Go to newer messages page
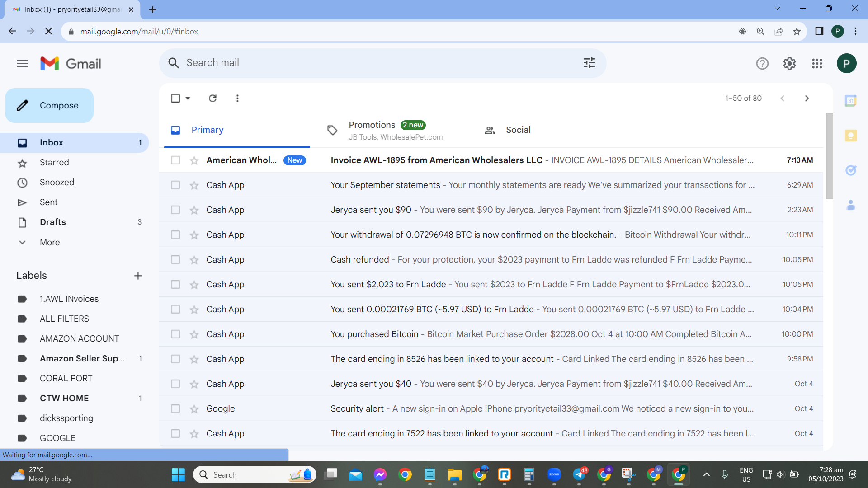Image resolution: width=868 pixels, height=488 pixels. 782,98
